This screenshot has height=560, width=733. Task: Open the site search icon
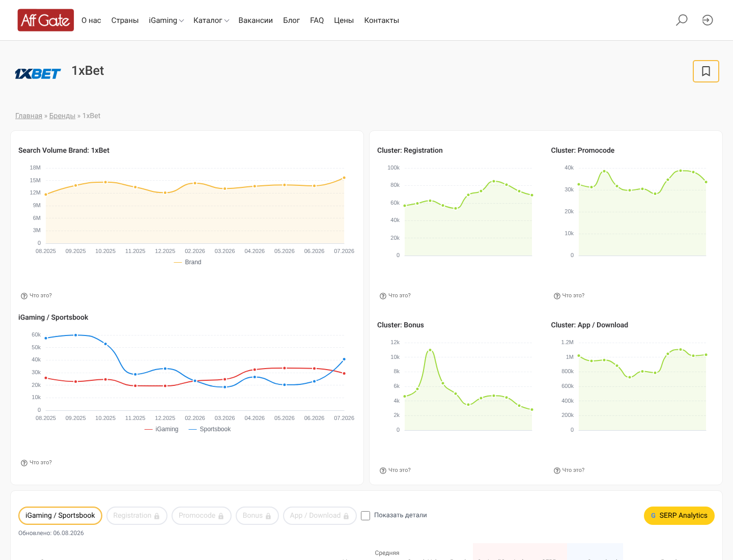[x=682, y=20]
